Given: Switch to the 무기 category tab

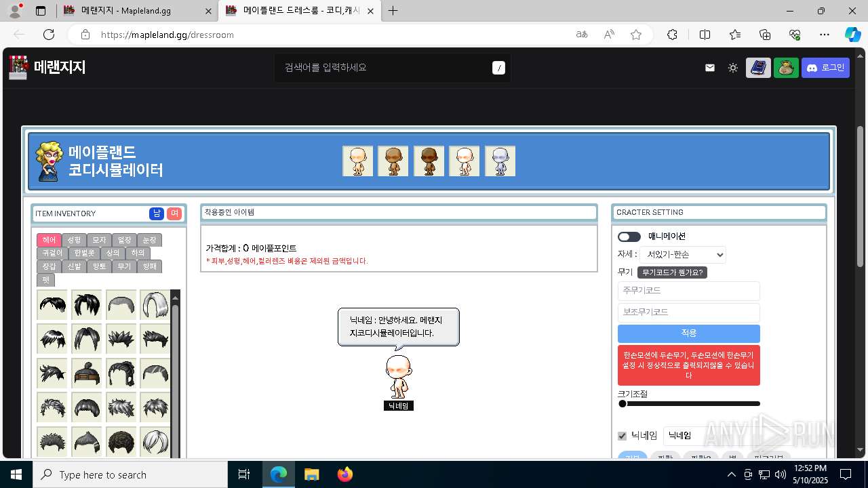Looking at the screenshot, I should pos(124,266).
